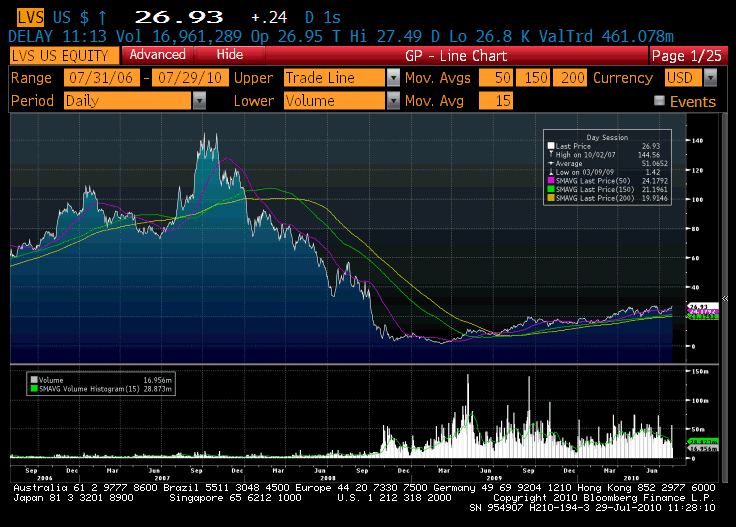Open the Period Daily dropdown arrow
The height and width of the screenshot is (527, 736).
[x=199, y=100]
